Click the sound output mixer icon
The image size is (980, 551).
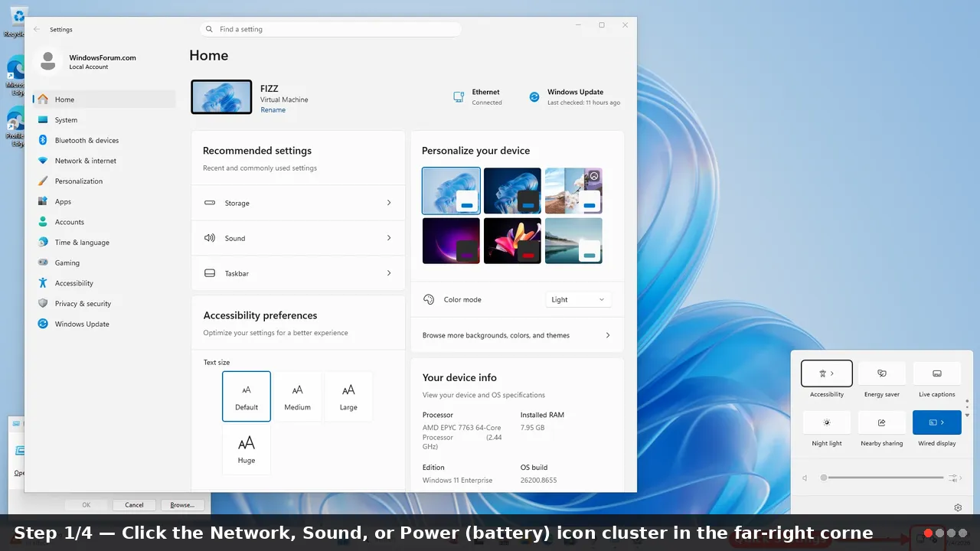pos(954,478)
